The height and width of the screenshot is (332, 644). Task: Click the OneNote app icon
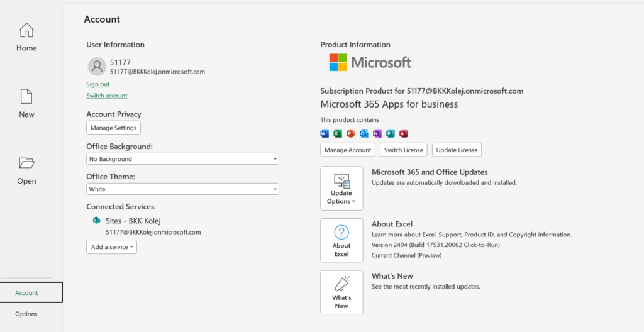pyautogui.click(x=377, y=133)
